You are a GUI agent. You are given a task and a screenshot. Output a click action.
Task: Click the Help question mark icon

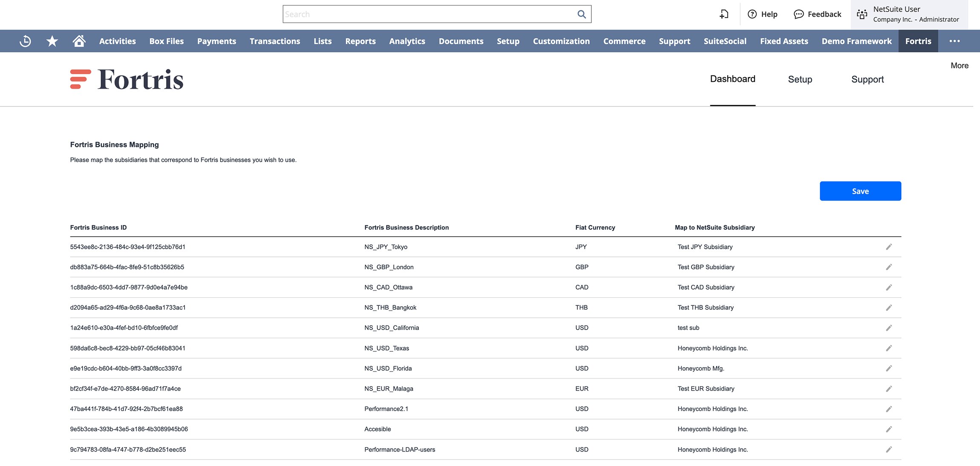click(x=752, y=14)
